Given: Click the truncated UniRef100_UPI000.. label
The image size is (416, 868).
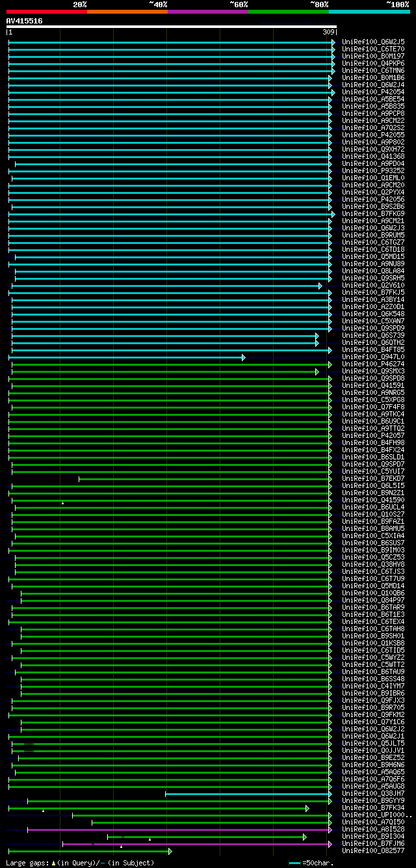Looking at the screenshot, I should coord(377,815).
